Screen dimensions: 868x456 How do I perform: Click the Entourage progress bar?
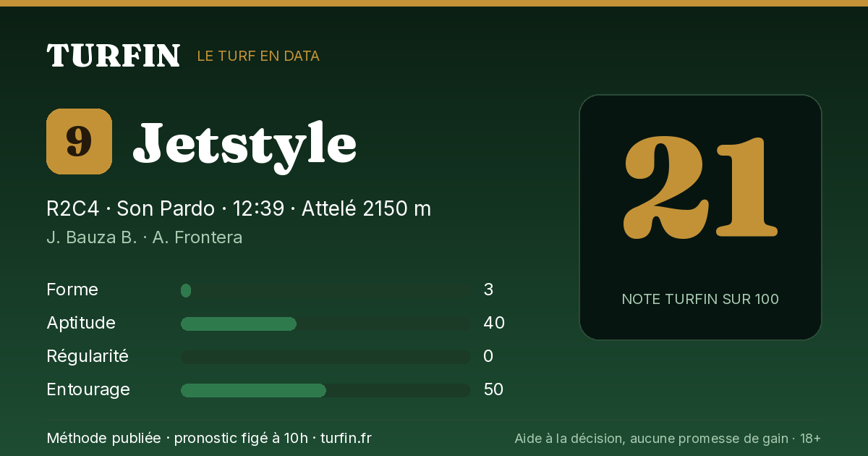click(325, 391)
